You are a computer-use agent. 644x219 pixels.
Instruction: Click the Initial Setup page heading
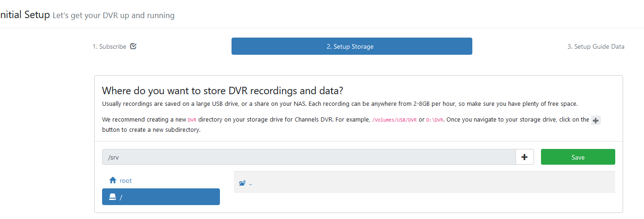pos(25,15)
